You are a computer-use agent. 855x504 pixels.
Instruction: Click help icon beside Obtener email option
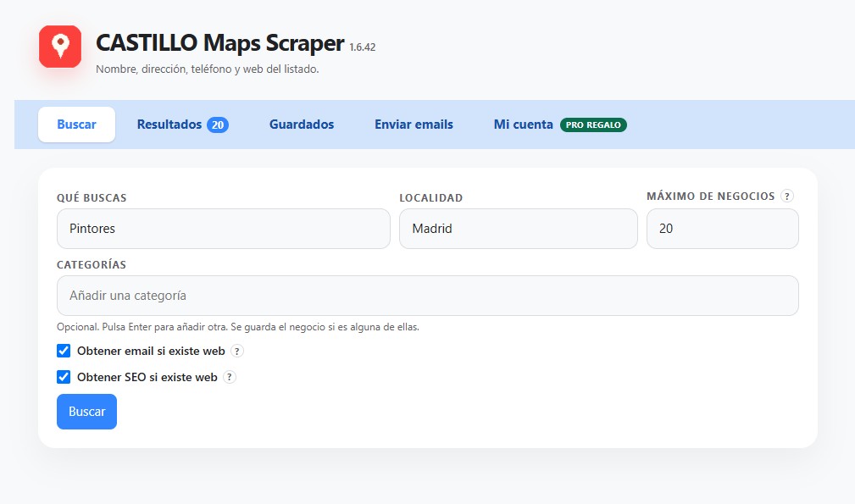point(236,351)
